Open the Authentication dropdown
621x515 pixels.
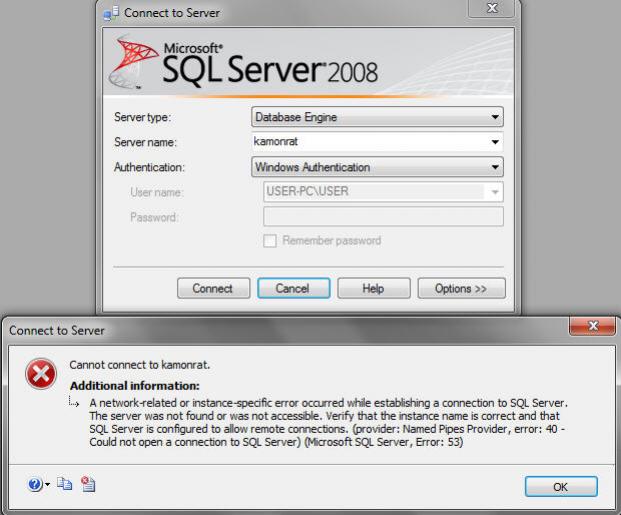[377, 167]
